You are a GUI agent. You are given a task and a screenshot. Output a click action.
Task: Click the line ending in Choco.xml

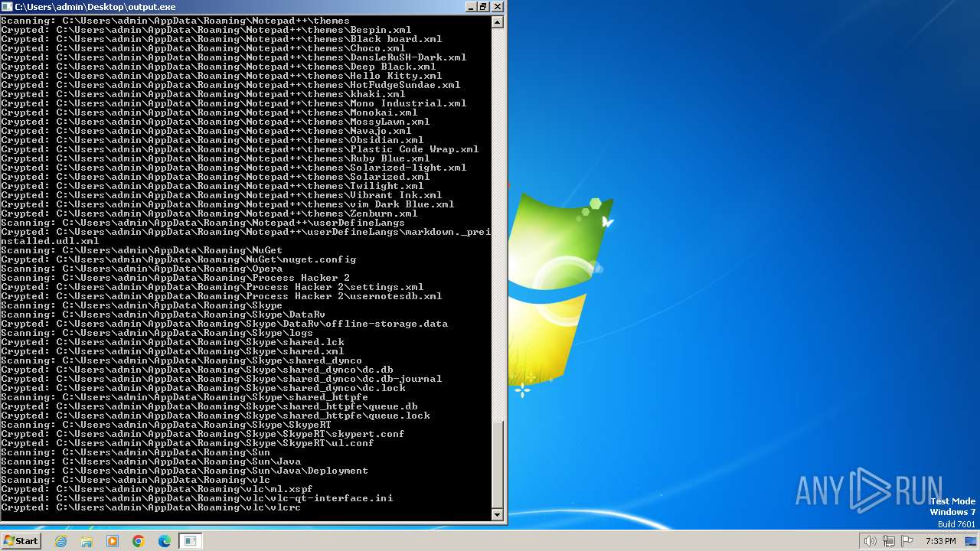[x=203, y=48]
